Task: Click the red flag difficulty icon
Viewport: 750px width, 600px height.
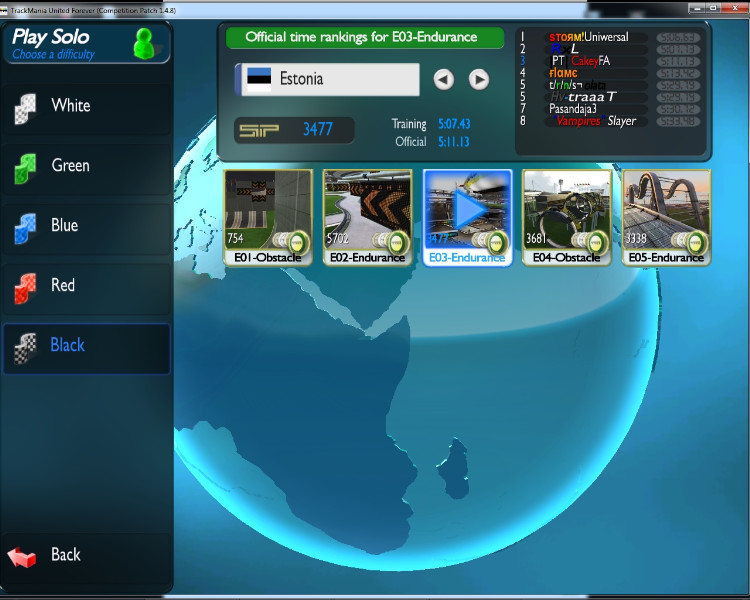Action: click(x=25, y=287)
